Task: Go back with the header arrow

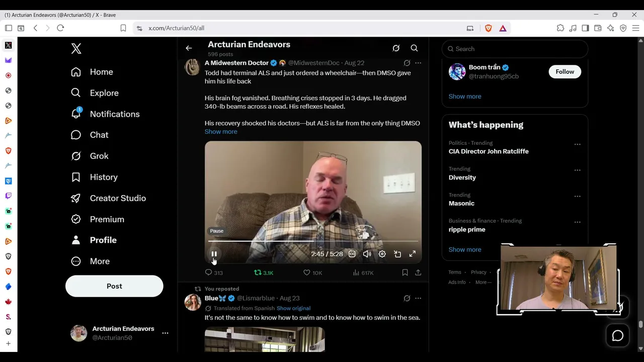Action: pyautogui.click(x=189, y=48)
